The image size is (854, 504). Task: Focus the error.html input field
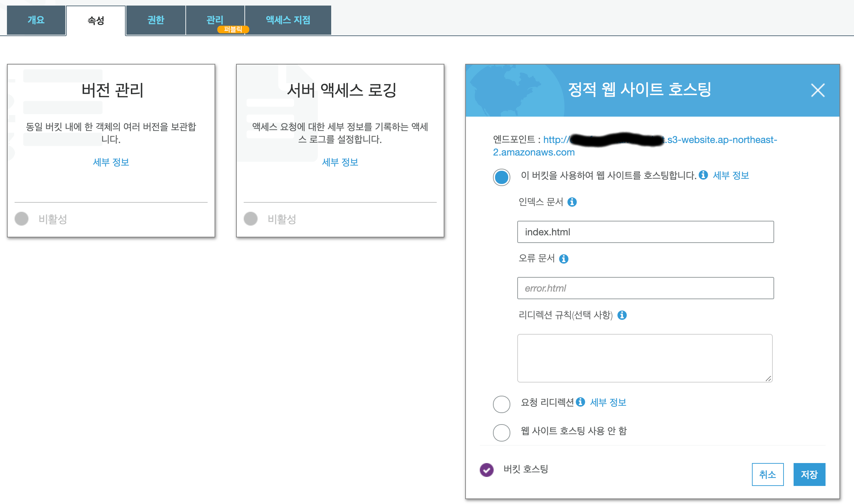pos(645,288)
